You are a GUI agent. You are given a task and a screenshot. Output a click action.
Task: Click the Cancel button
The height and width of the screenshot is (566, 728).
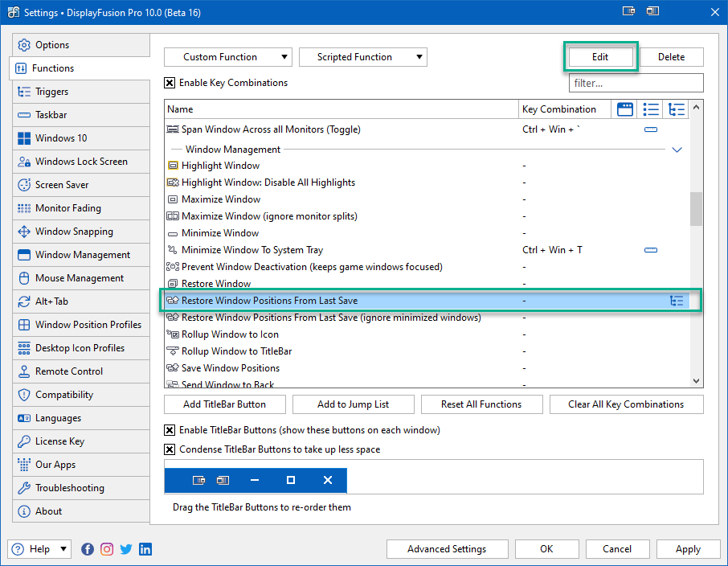pyautogui.click(x=617, y=549)
